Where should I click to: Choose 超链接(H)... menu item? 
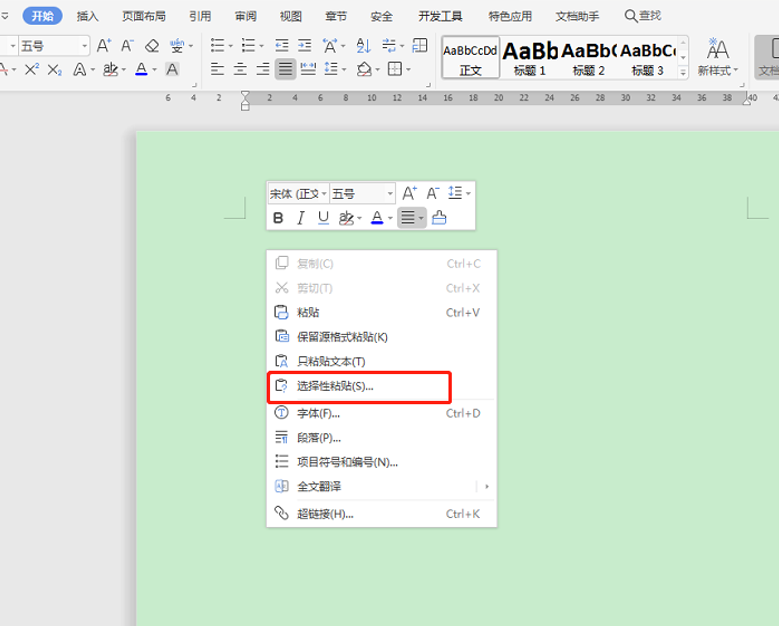[x=382, y=514]
